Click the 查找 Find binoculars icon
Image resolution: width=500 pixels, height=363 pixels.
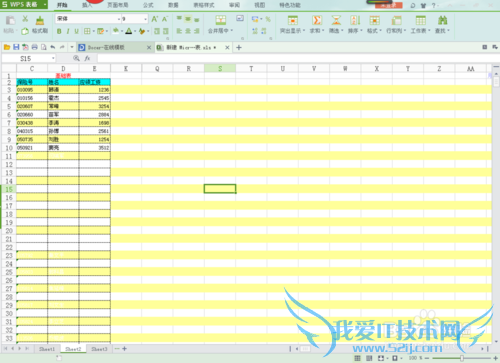pos(442,20)
